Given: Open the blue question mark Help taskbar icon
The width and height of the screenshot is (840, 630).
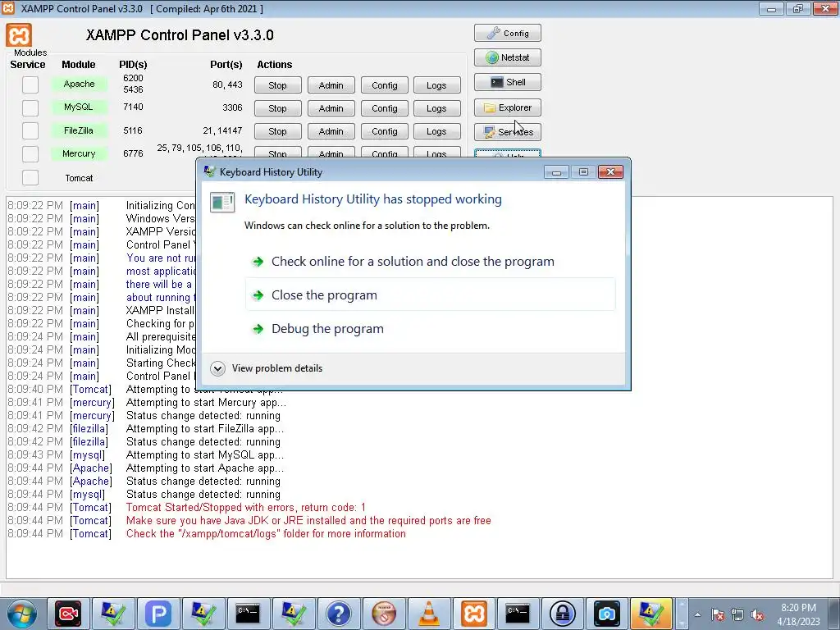Looking at the screenshot, I should click(339, 614).
